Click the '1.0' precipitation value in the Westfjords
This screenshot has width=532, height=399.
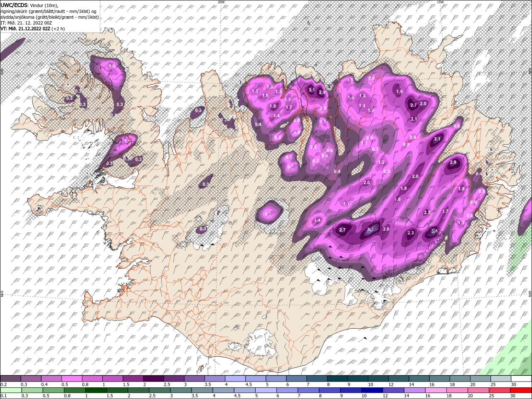click(x=112, y=66)
